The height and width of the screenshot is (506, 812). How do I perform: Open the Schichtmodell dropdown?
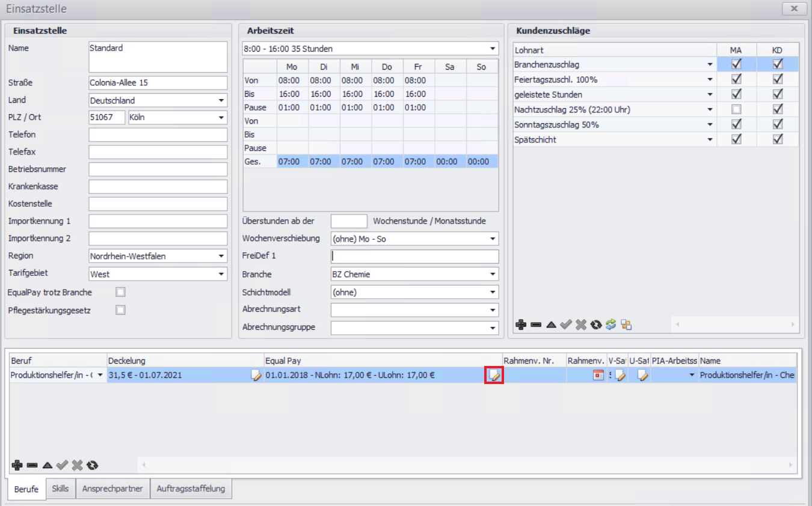[x=493, y=292]
